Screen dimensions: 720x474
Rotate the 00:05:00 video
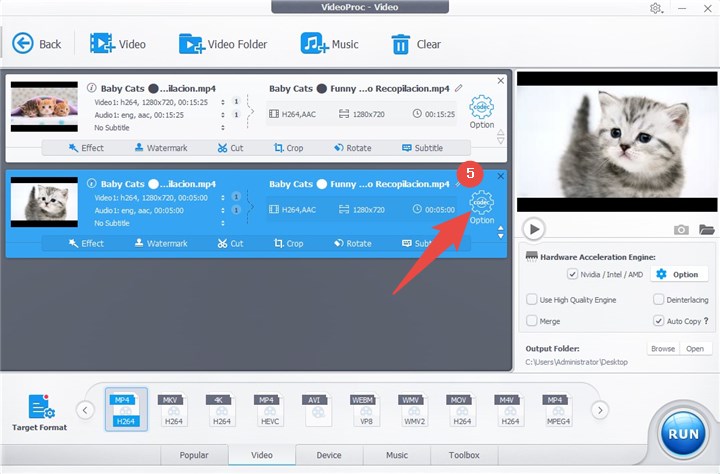tap(353, 243)
